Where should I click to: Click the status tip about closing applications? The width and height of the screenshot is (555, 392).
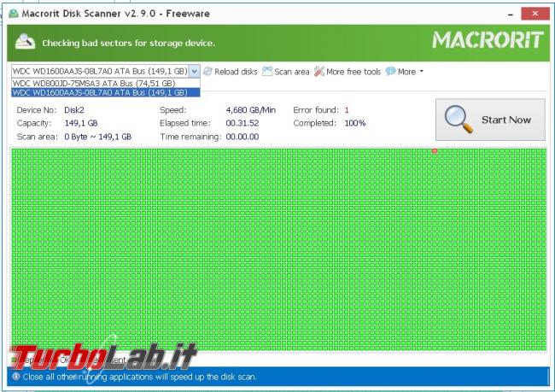tap(139, 377)
